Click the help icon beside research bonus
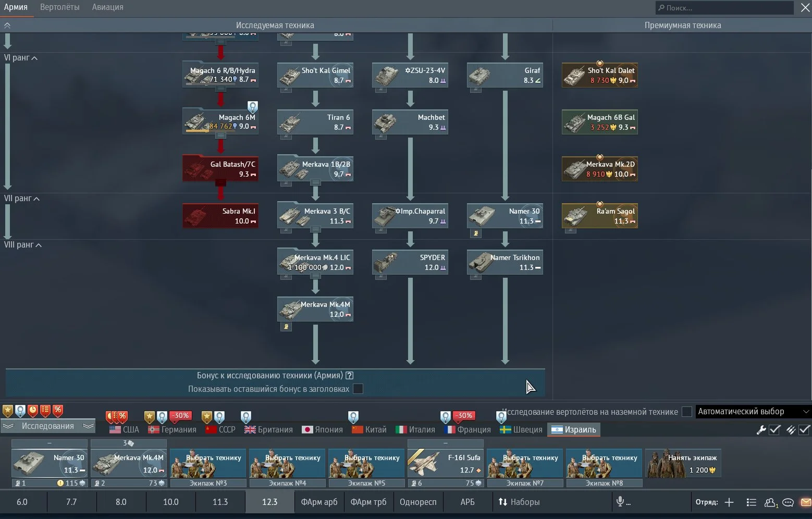The height and width of the screenshot is (519, 812). pyautogui.click(x=350, y=375)
